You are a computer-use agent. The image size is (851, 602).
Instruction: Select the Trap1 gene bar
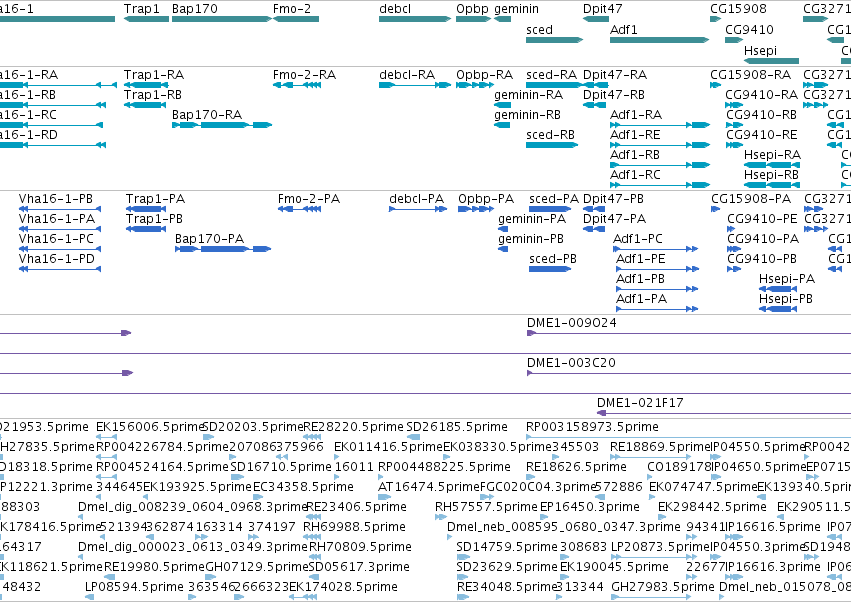click(x=147, y=19)
